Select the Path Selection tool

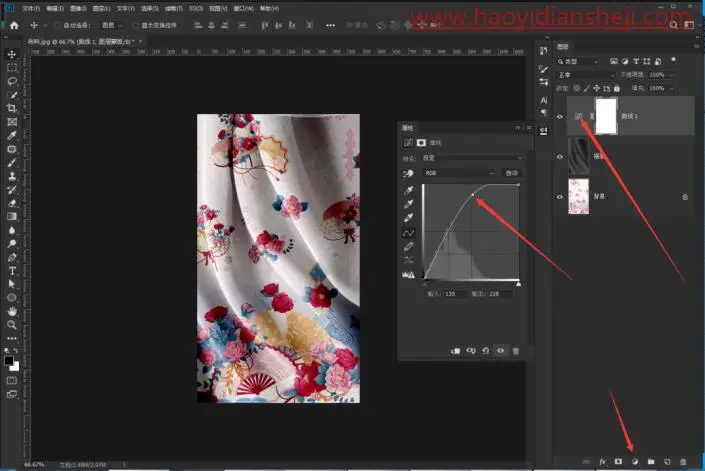pos(12,284)
